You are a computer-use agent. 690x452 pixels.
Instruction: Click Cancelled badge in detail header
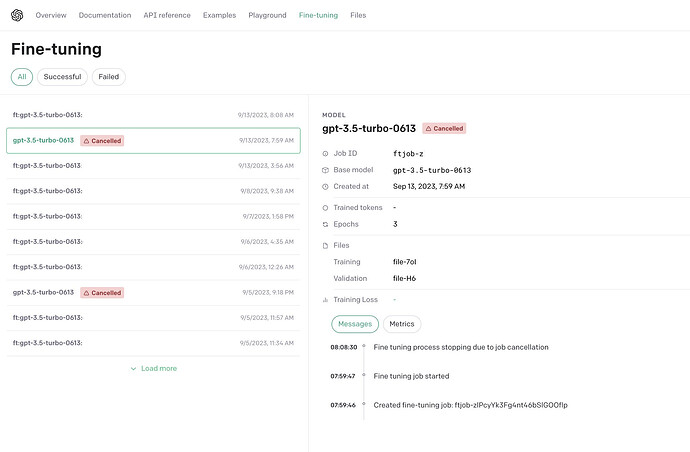(444, 129)
